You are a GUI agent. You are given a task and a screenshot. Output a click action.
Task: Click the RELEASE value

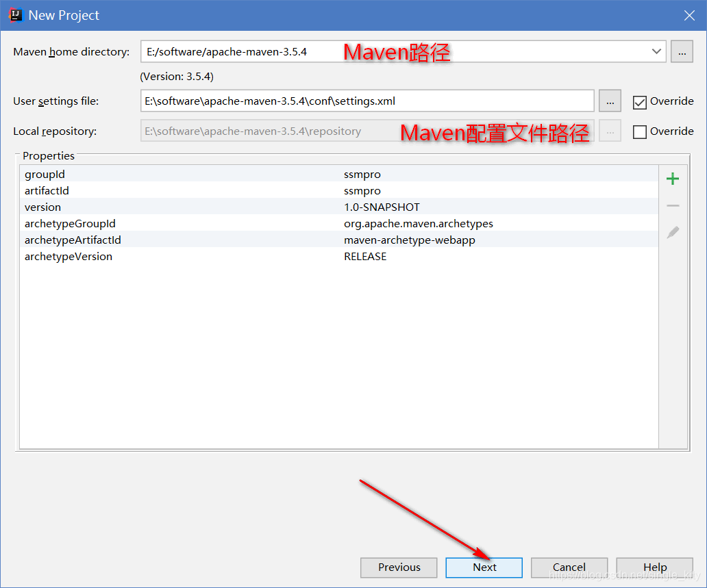(364, 257)
